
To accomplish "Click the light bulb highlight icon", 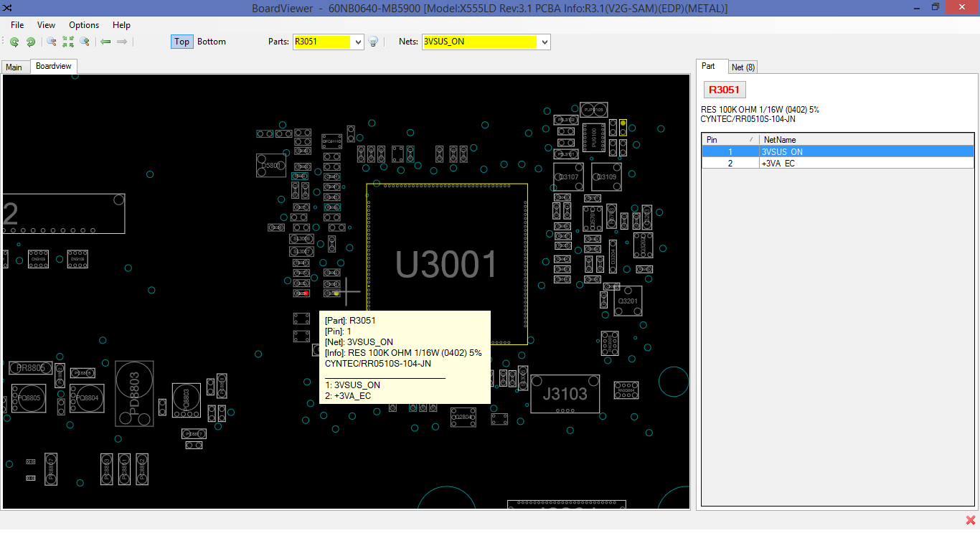I will [373, 42].
